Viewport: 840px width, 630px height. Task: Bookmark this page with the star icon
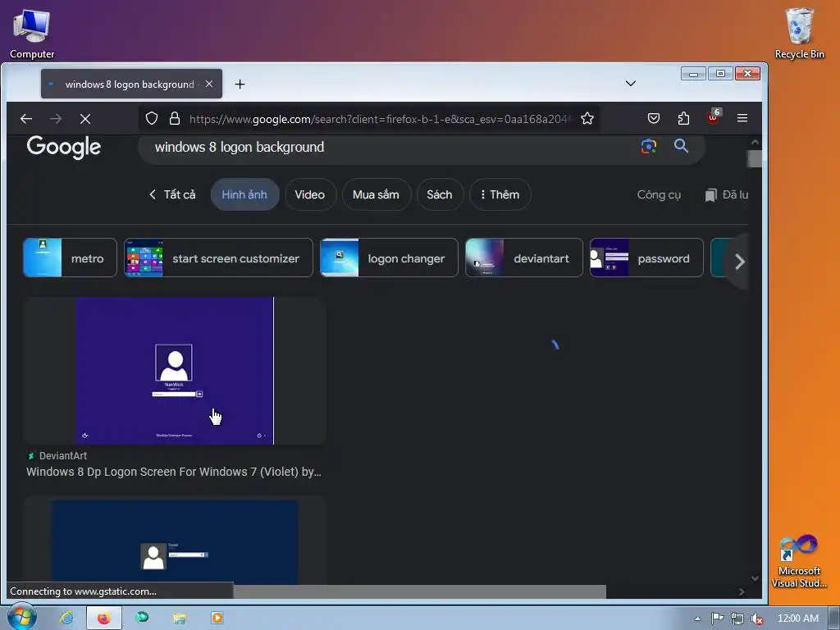point(587,118)
